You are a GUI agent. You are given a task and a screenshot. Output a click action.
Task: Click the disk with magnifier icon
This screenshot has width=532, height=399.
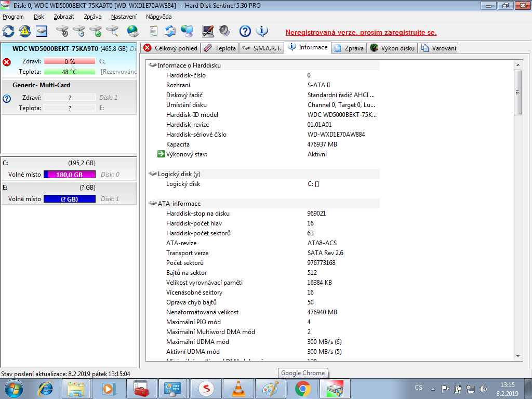113,31
